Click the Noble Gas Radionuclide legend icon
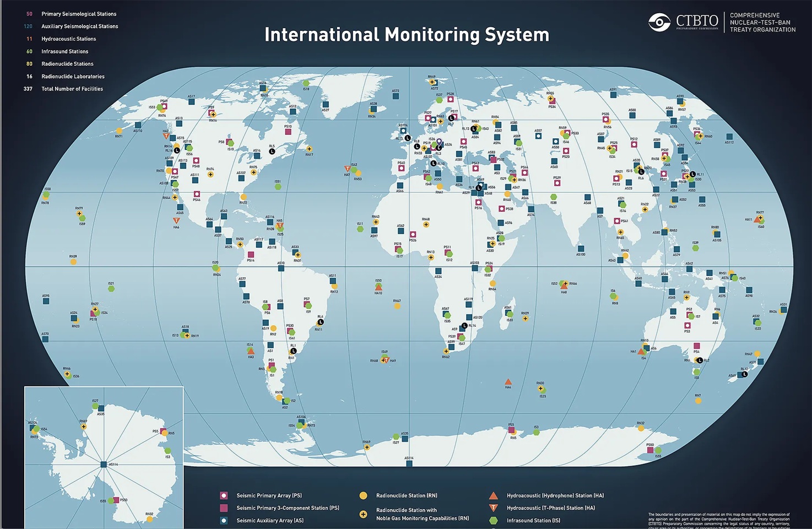Viewport: 812px width, 529px height. coord(363,514)
